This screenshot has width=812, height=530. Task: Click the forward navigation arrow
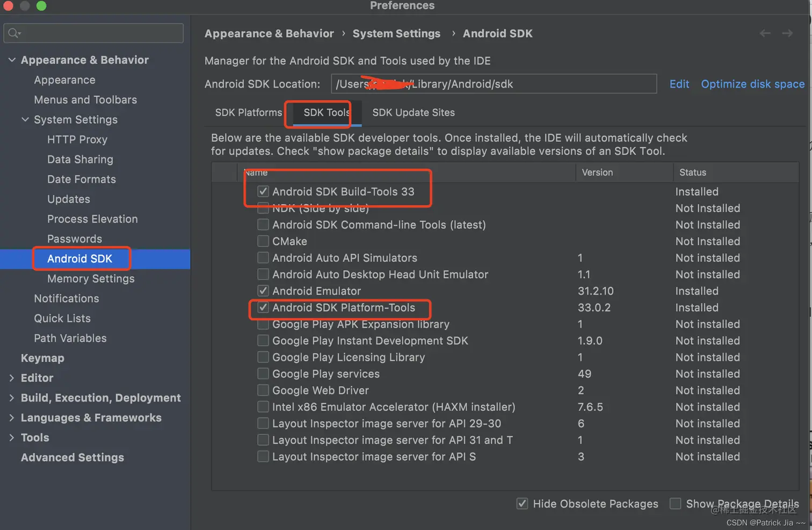[x=787, y=33]
